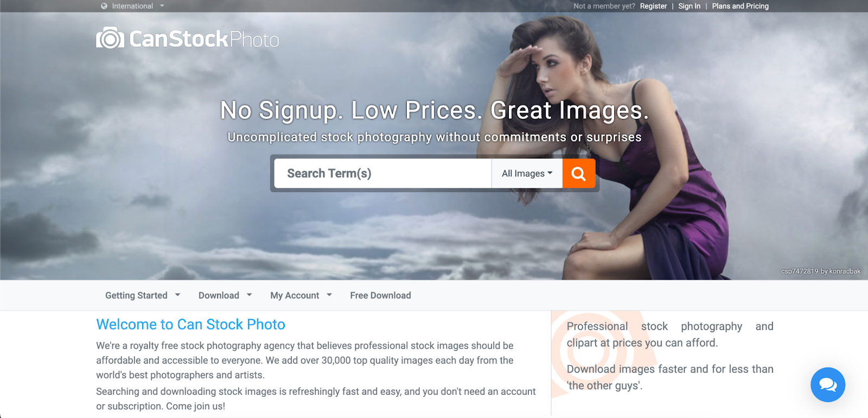Click the CanStockPhoto camera logo
The height and width of the screenshot is (418, 868).
coord(110,38)
